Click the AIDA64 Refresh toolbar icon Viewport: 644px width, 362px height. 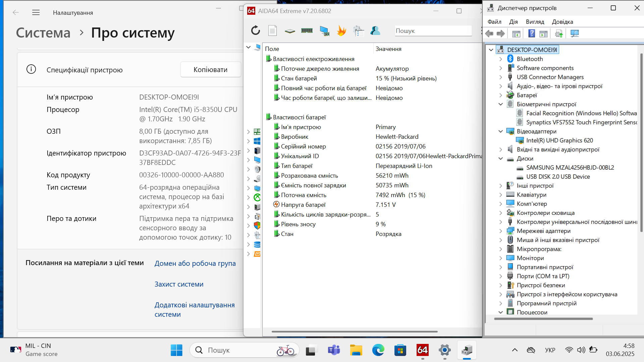pos(256,31)
